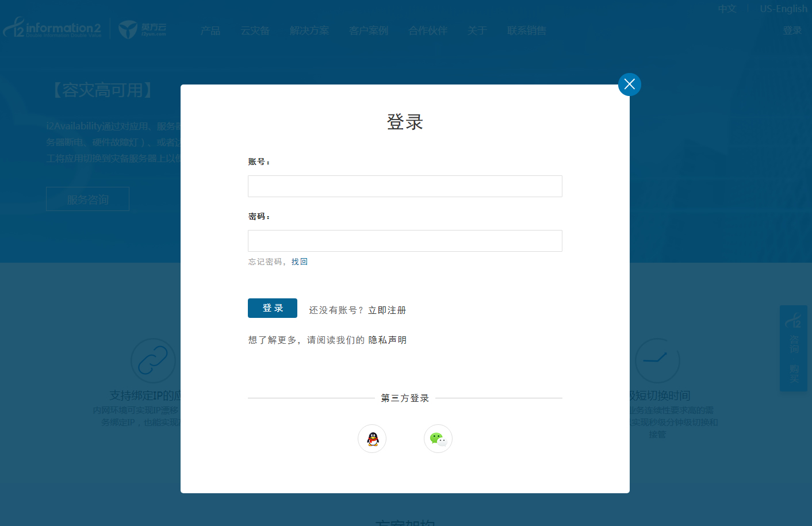Click the clock icon above 极短切换时间

[x=657, y=361]
